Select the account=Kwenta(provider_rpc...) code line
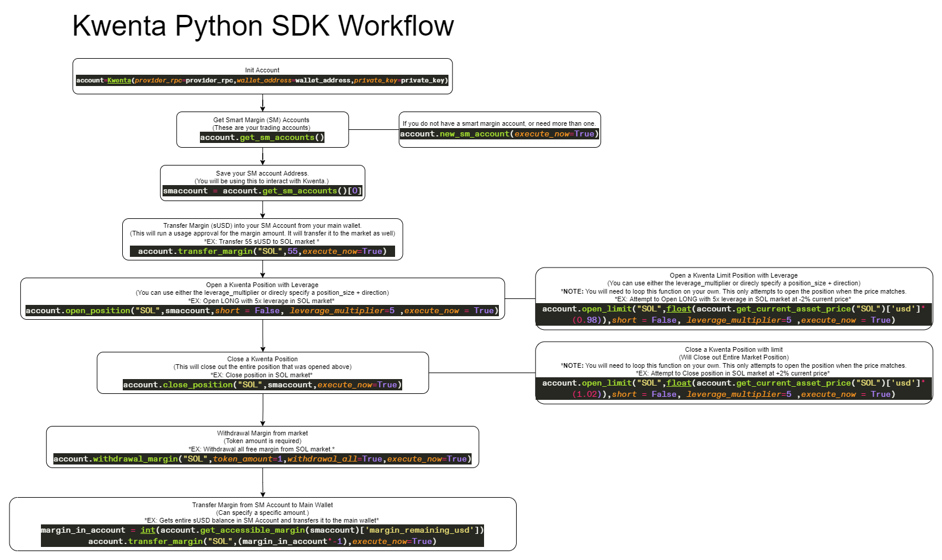 262,80
